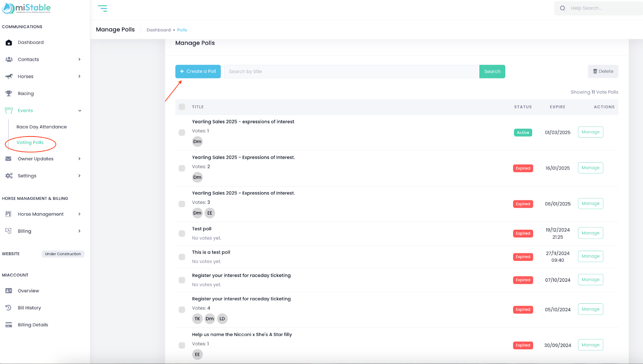Click the Owner Updates envelope icon
The height and width of the screenshot is (364, 643).
coord(8,159)
